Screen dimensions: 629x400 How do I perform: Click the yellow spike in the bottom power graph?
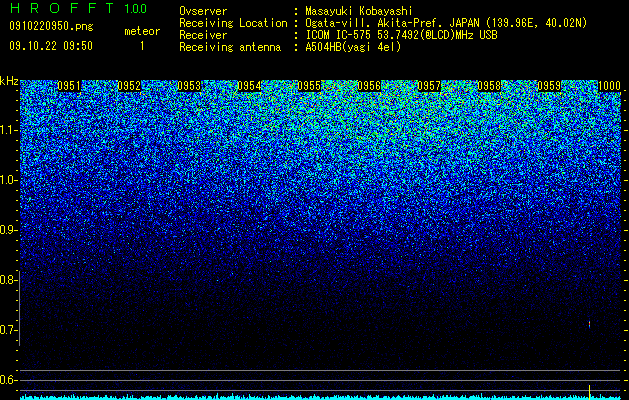pyautogui.click(x=589, y=392)
